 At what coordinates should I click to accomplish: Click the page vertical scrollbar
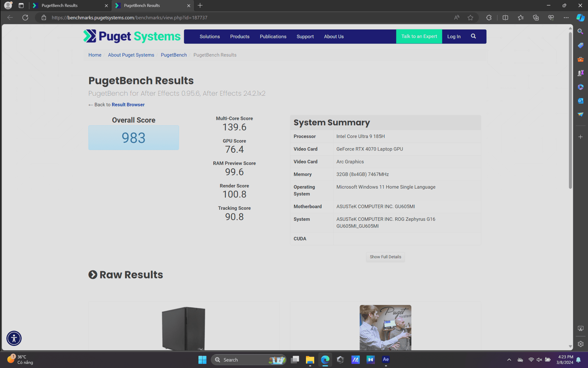click(570, 110)
